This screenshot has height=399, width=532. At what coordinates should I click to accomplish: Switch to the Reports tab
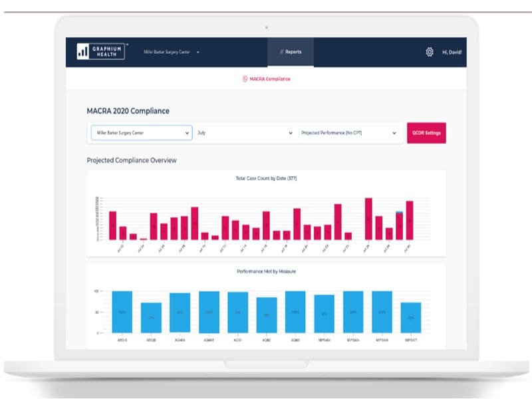tap(291, 52)
